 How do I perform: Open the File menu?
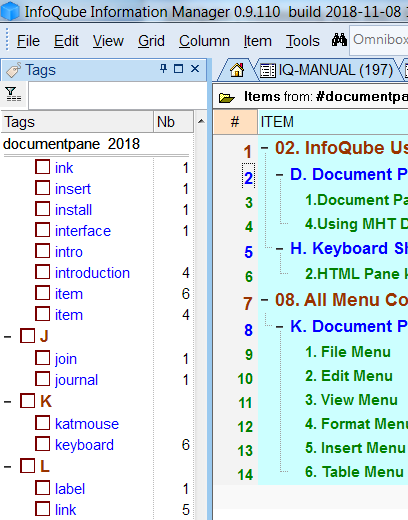pyautogui.click(x=28, y=41)
